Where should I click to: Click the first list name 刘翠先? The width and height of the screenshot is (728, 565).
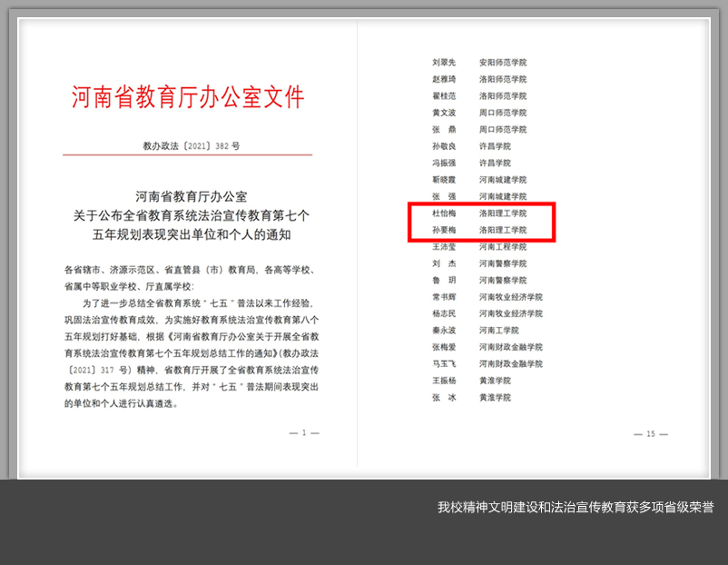click(x=444, y=63)
